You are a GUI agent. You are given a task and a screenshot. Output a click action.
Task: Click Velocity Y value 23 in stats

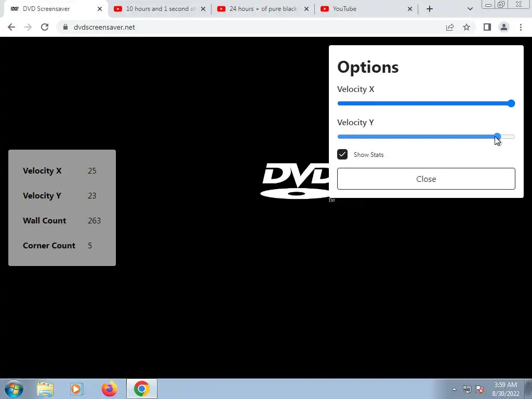pyautogui.click(x=92, y=196)
